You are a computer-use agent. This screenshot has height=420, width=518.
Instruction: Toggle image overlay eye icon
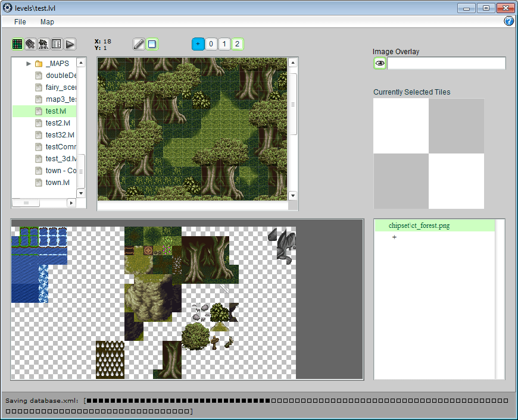tap(380, 63)
